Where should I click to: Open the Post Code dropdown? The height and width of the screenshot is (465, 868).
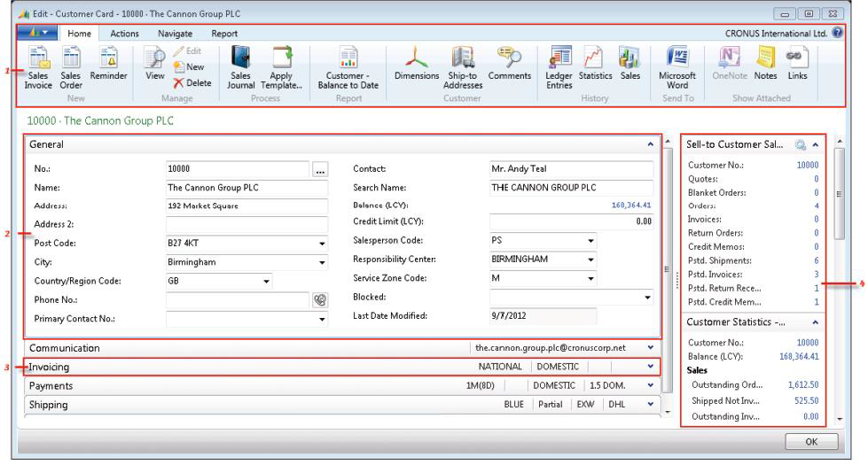point(322,244)
